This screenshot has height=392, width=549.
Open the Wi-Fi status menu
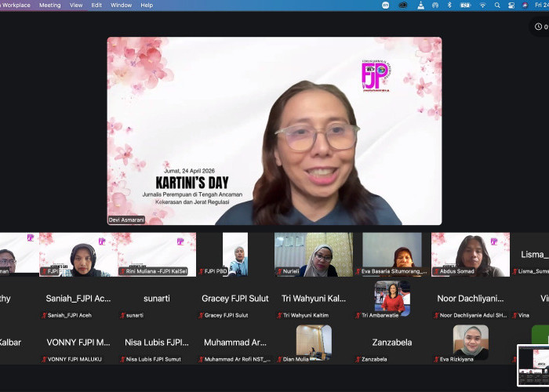(482, 5)
